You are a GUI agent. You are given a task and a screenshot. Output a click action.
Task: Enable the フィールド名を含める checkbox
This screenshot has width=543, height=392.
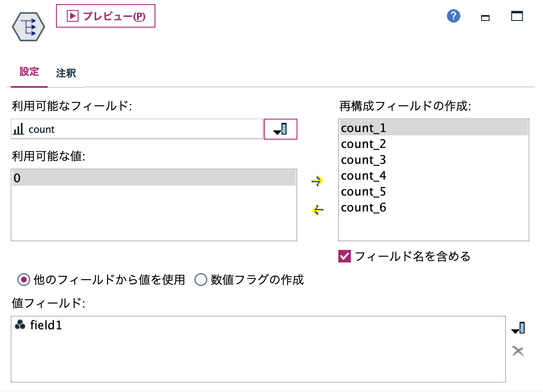coord(344,257)
